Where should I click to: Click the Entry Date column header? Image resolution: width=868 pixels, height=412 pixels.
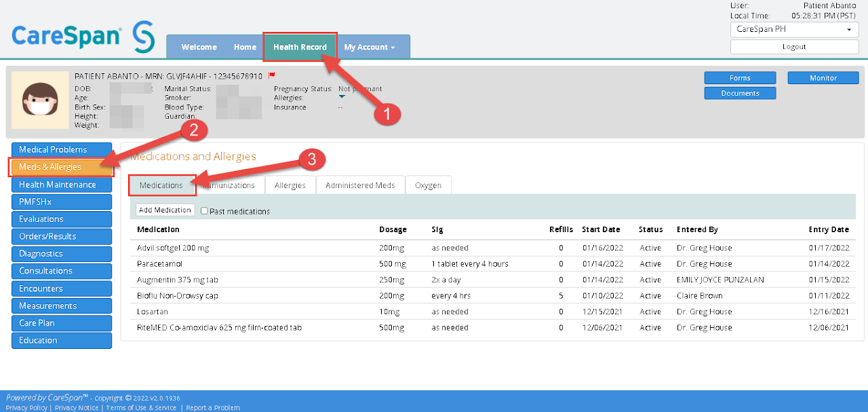pyautogui.click(x=829, y=229)
